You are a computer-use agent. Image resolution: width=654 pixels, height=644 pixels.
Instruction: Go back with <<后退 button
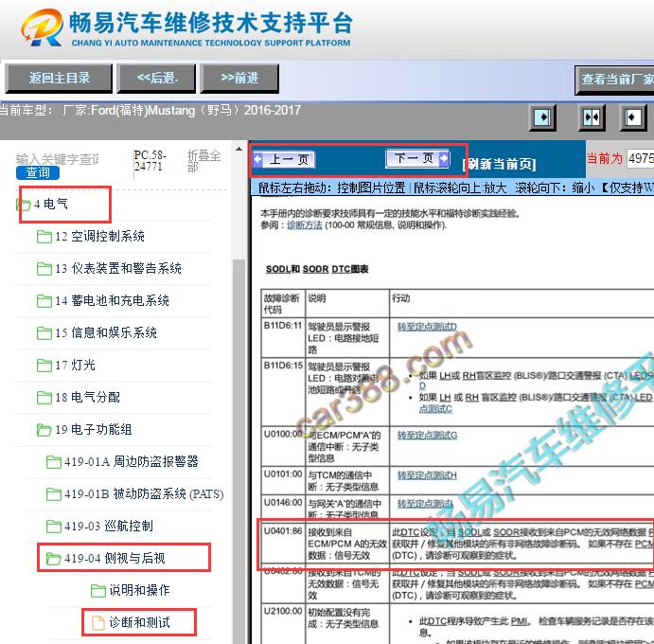157,78
